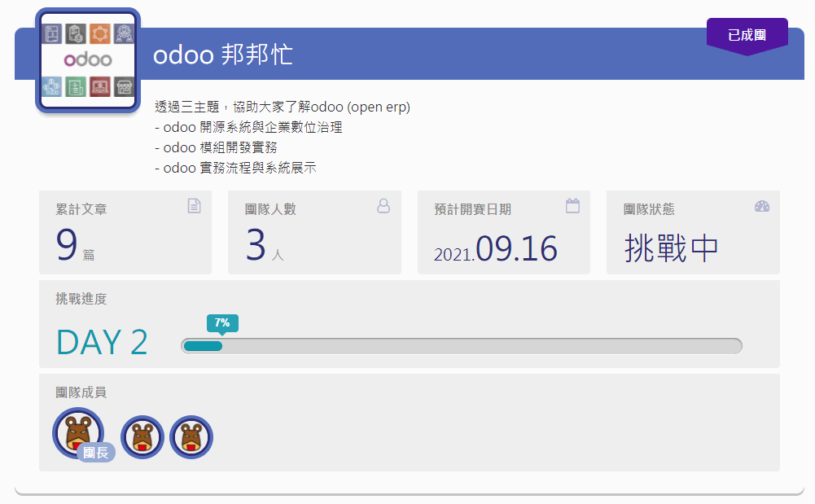Select the rightmost team member avatar
Image resolution: width=815 pixels, height=504 pixels.
click(191, 436)
